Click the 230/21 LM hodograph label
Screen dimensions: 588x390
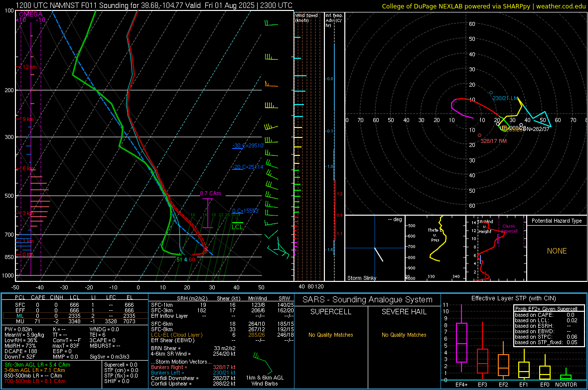coord(505,98)
